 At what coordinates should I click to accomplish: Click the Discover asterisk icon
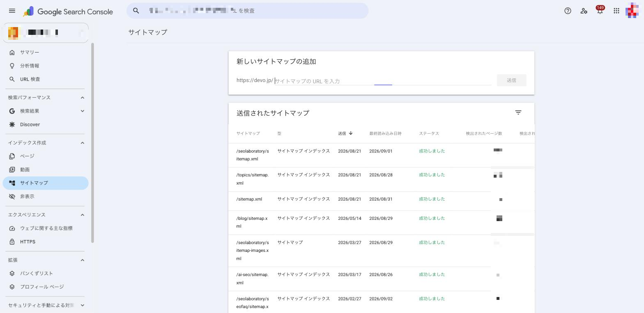click(x=12, y=125)
